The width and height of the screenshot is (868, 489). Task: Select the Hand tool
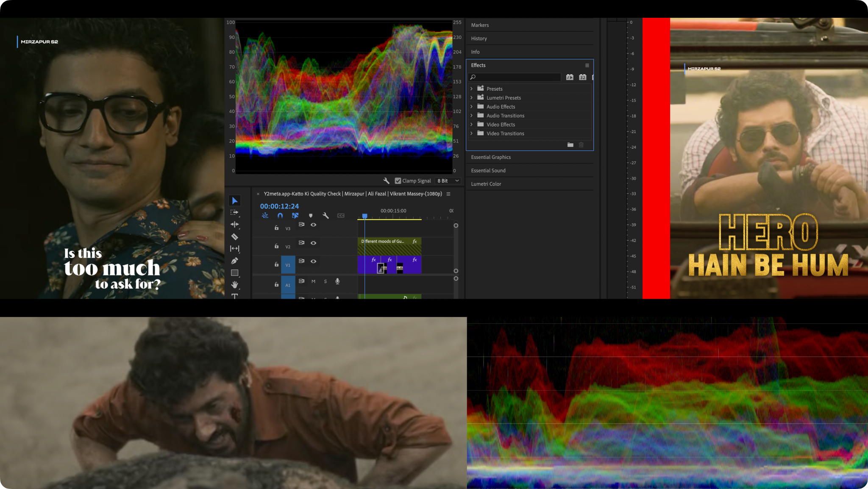point(234,285)
